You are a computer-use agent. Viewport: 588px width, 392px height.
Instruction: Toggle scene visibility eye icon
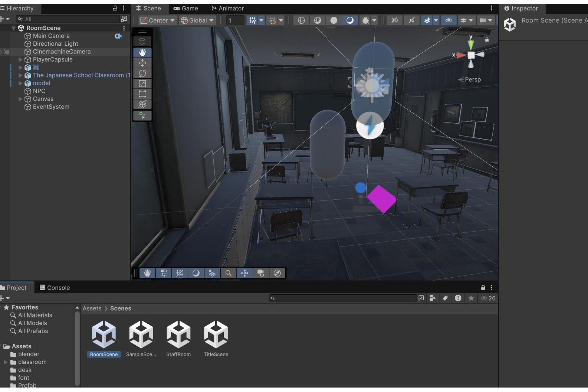[449, 20]
